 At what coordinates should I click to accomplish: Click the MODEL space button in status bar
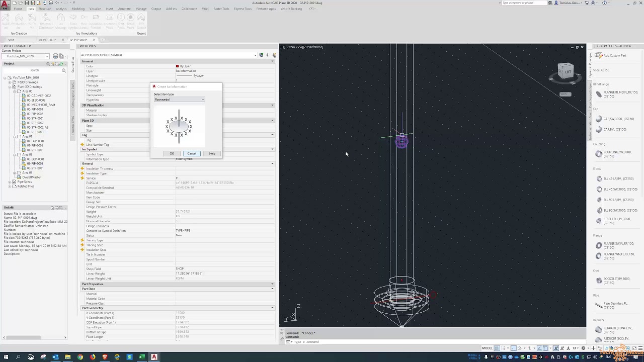(x=487, y=348)
